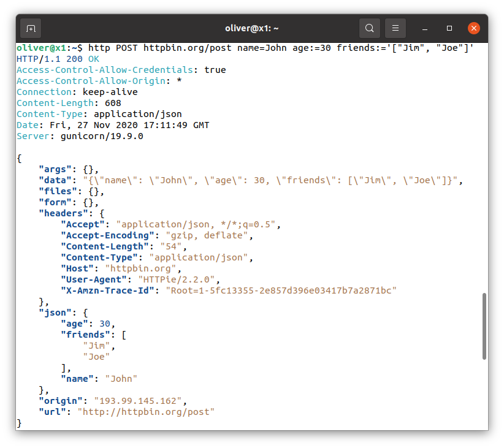Maximize the terminal window
The width and height of the screenshot is (504, 448).
coord(449,29)
